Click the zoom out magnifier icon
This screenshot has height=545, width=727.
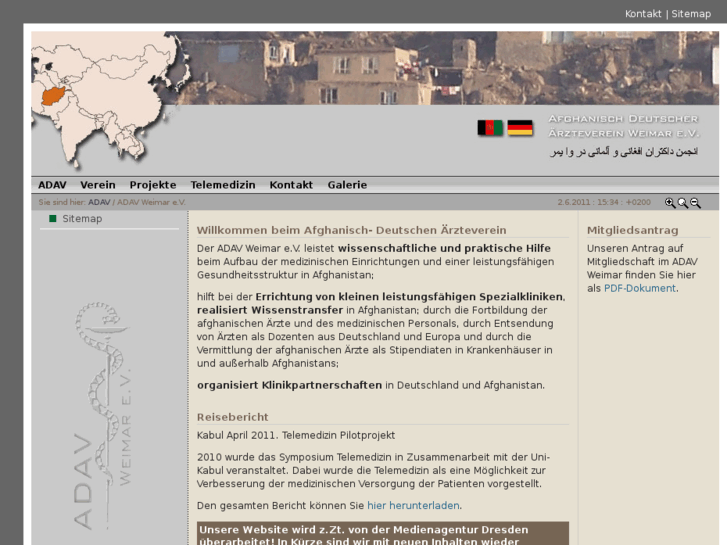(695, 203)
